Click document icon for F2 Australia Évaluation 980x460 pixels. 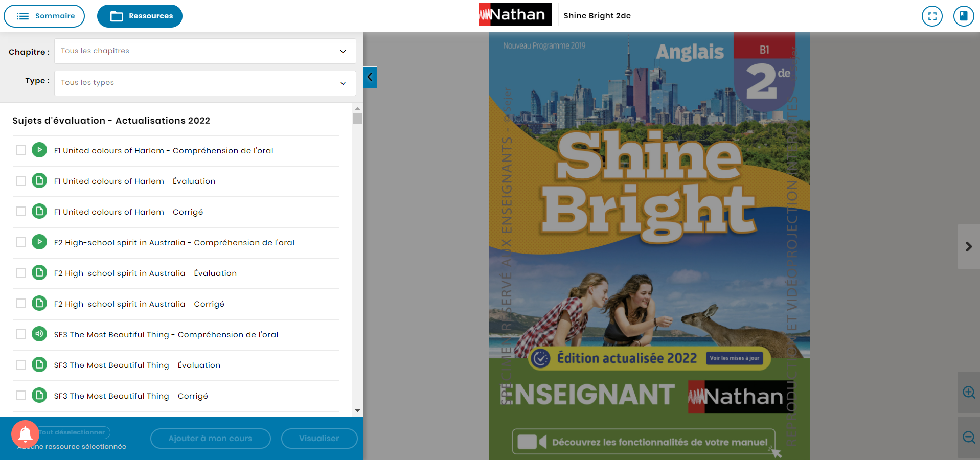click(x=39, y=272)
